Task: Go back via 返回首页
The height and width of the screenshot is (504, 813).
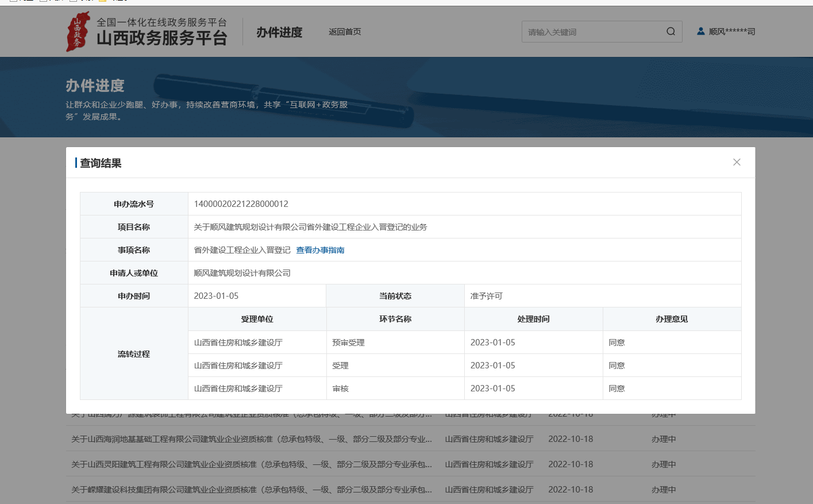Action: 345,32
